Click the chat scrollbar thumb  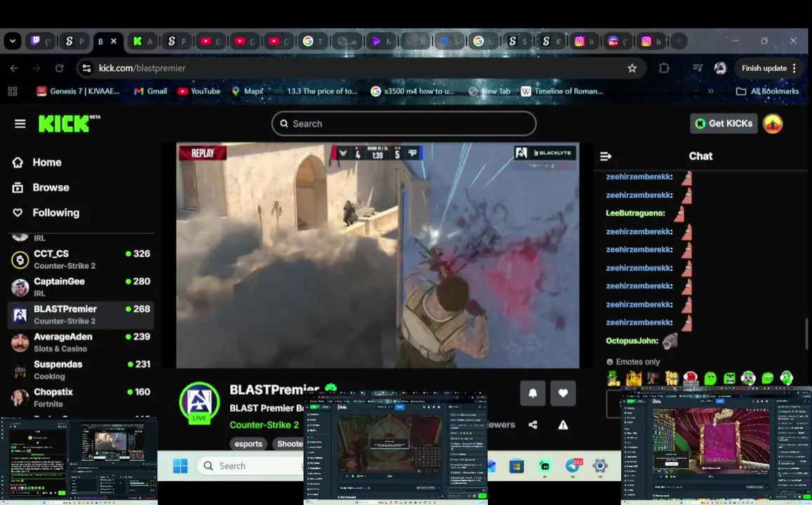pyautogui.click(x=806, y=335)
